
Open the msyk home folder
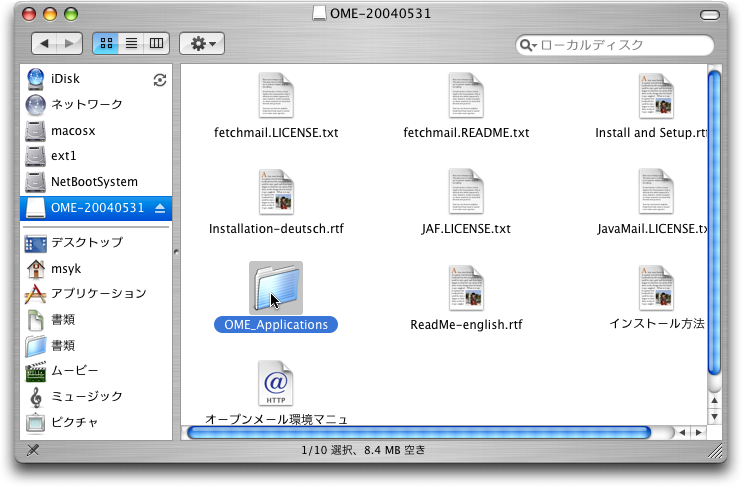point(67,268)
